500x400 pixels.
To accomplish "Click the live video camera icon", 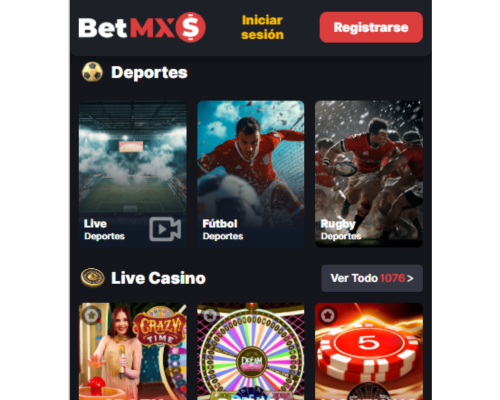I will click(165, 229).
